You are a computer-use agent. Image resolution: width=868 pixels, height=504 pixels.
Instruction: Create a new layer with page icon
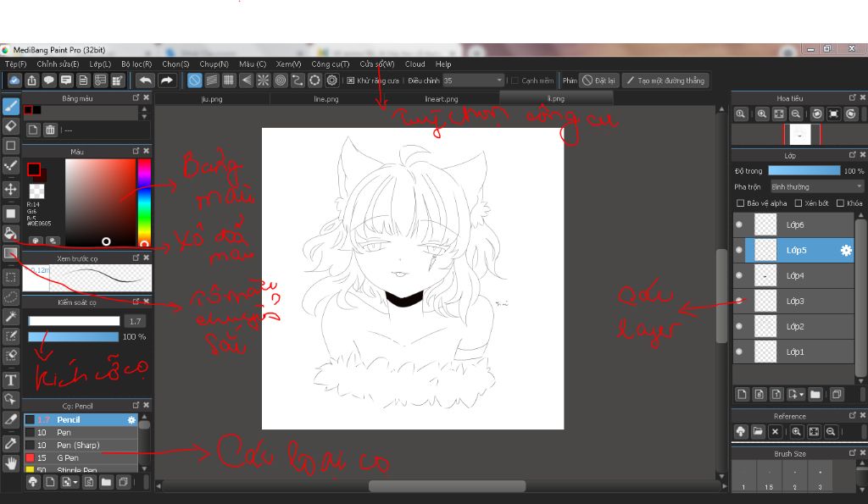742,394
